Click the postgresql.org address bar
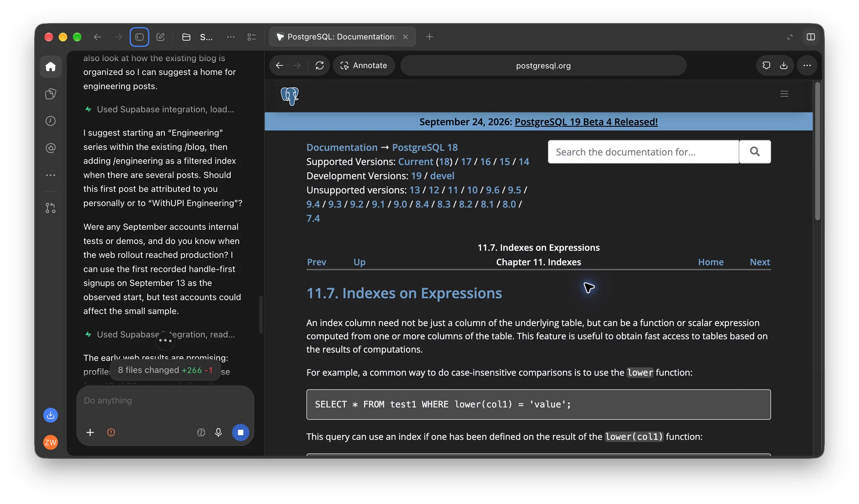The image size is (859, 504). [x=543, y=65]
